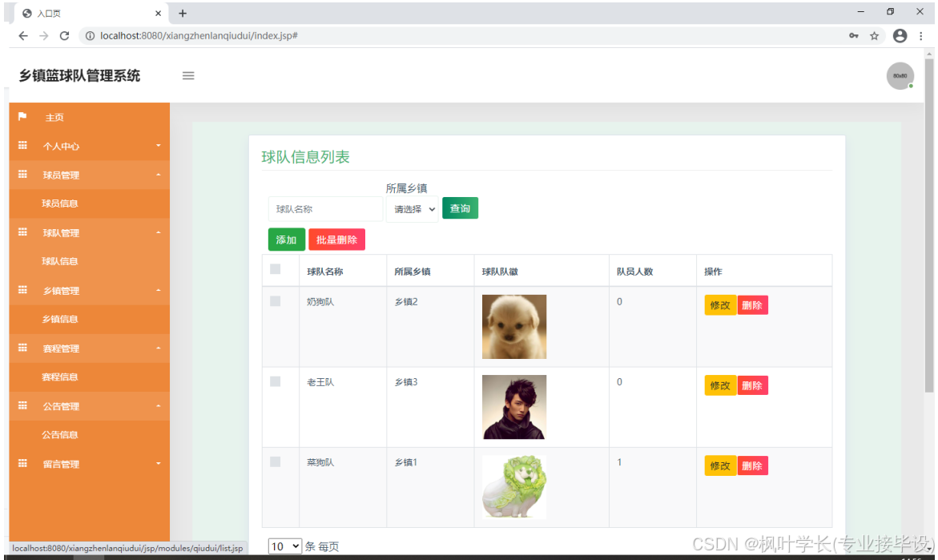Click 修改 for 菜狗队
938x560 pixels.
coord(720,465)
